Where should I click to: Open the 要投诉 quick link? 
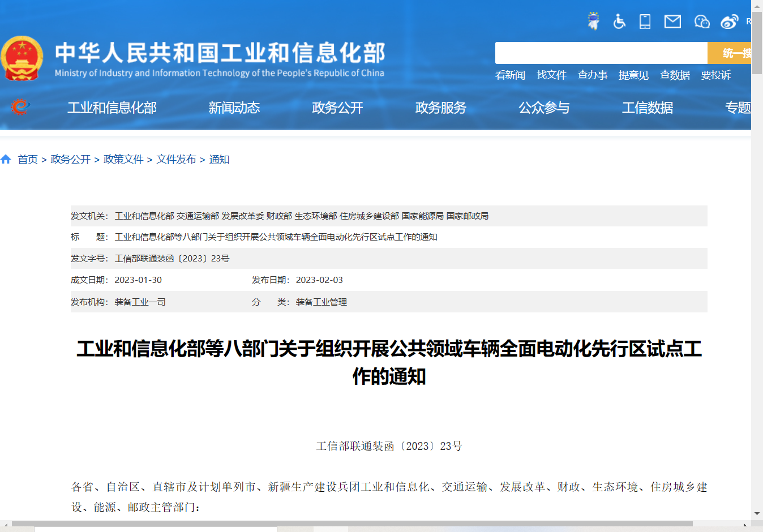tap(715, 75)
